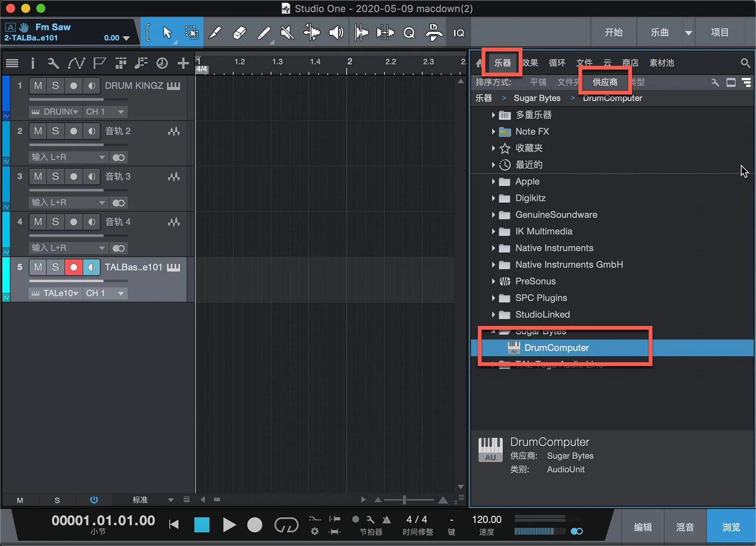Switch to the 效果 browser tab
The width and height of the screenshot is (756, 546).
click(x=530, y=63)
